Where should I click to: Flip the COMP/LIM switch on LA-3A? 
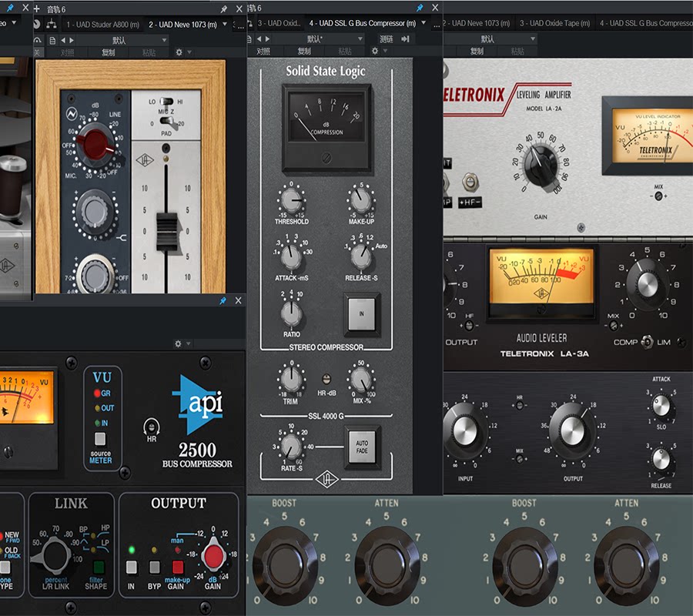(x=647, y=342)
